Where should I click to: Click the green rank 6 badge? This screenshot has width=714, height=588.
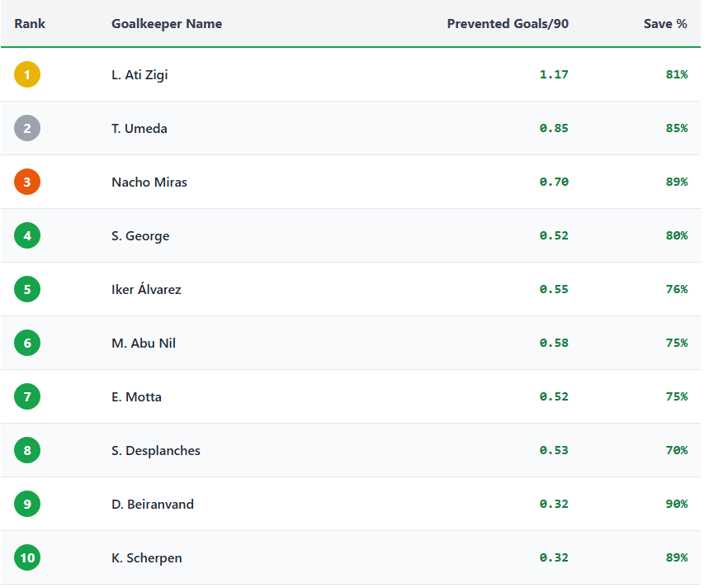pos(27,344)
